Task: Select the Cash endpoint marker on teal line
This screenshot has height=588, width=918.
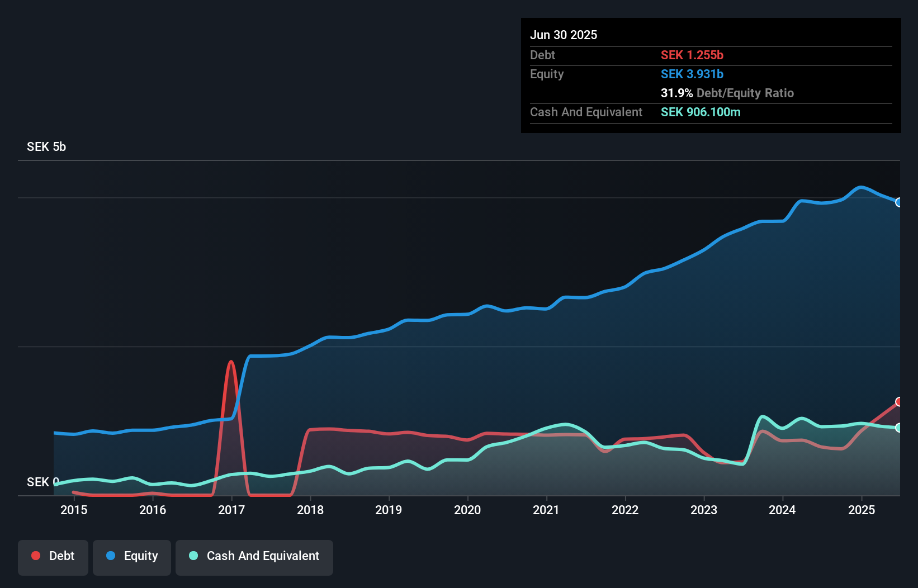Action: coord(899,428)
